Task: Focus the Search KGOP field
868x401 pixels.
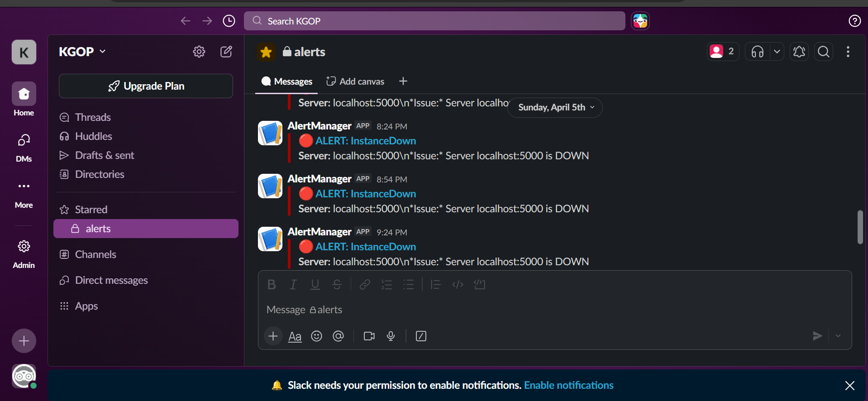Action: tap(434, 21)
